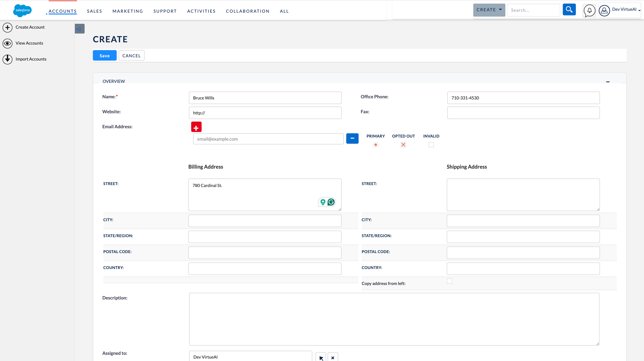Collapse the sidebar with the triangle button
This screenshot has width=644, height=361.
[80, 29]
